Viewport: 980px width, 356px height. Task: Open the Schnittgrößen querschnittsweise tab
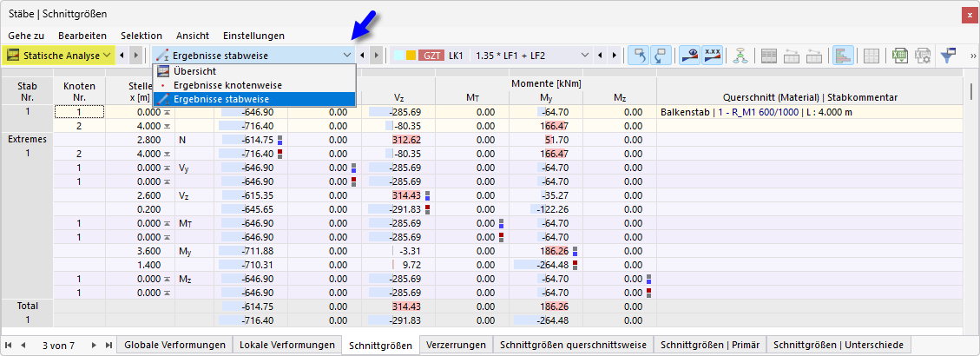pos(573,345)
